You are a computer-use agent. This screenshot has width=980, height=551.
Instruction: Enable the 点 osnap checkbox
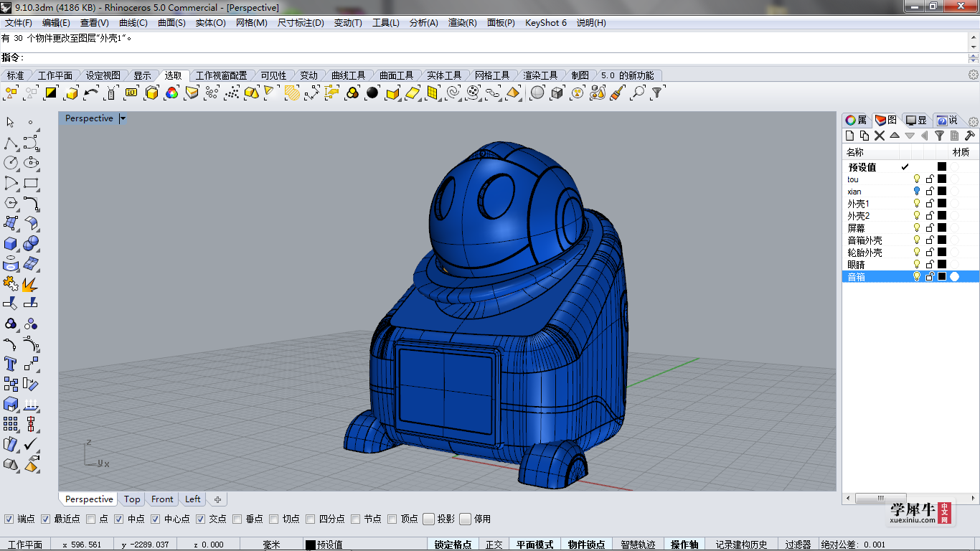91,519
